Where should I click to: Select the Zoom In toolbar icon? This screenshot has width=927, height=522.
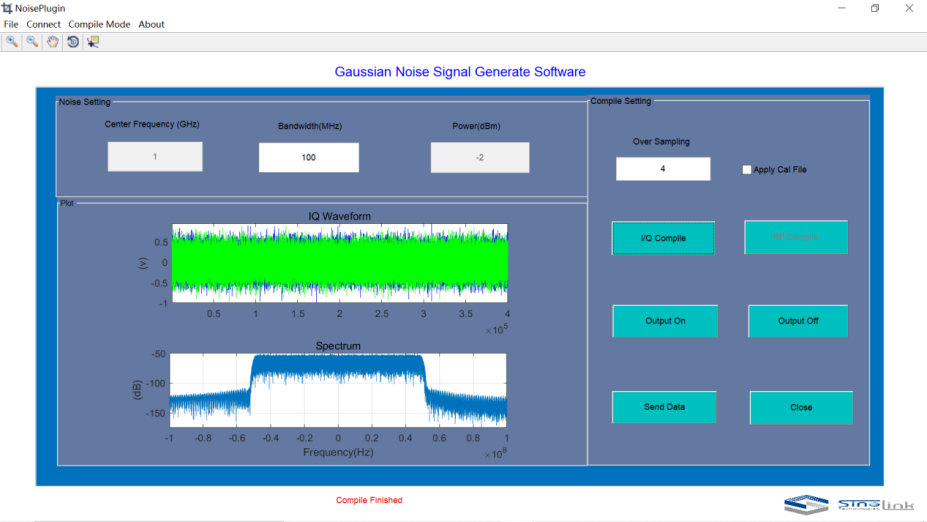(x=12, y=42)
